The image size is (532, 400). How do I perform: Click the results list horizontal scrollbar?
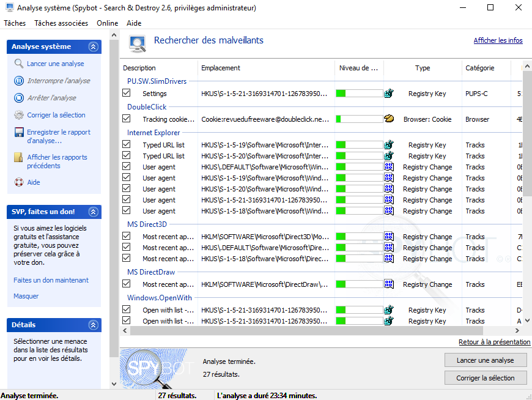[x=307, y=330]
